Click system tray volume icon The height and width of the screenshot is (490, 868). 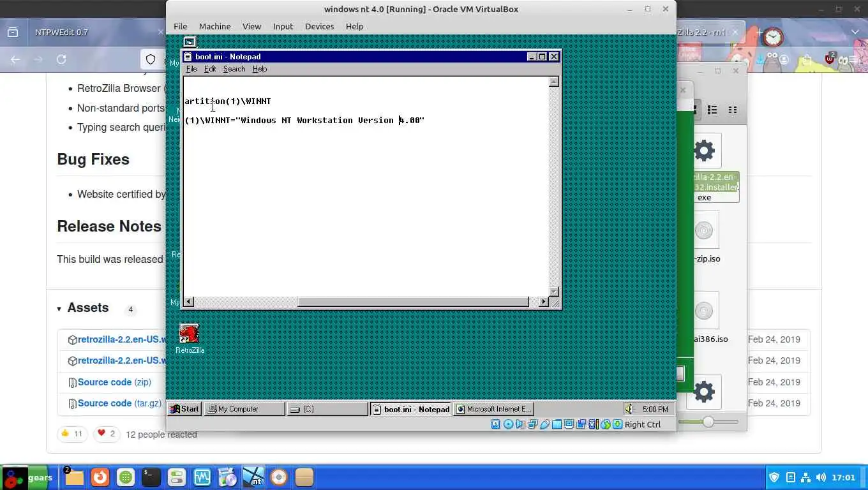click(821, 477)
